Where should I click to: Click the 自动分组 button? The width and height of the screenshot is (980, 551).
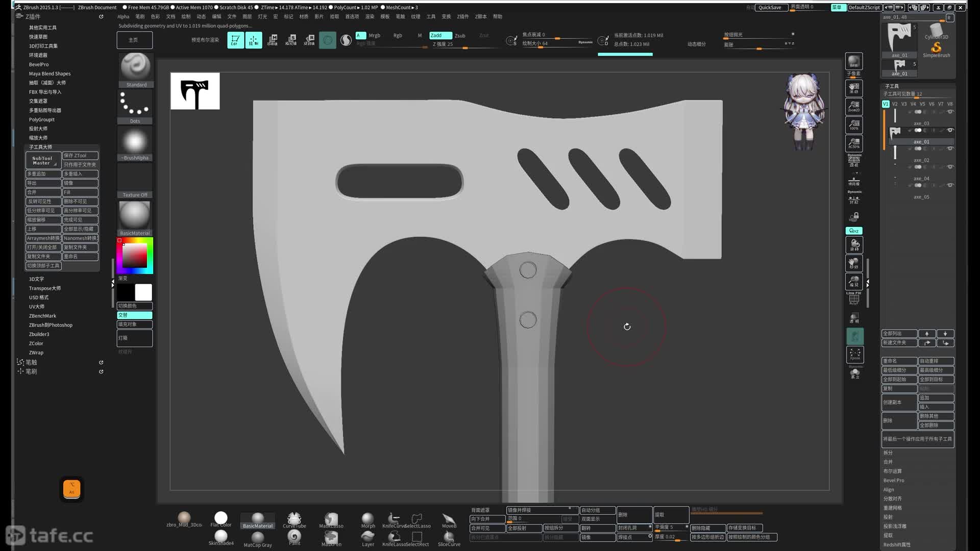598,510
